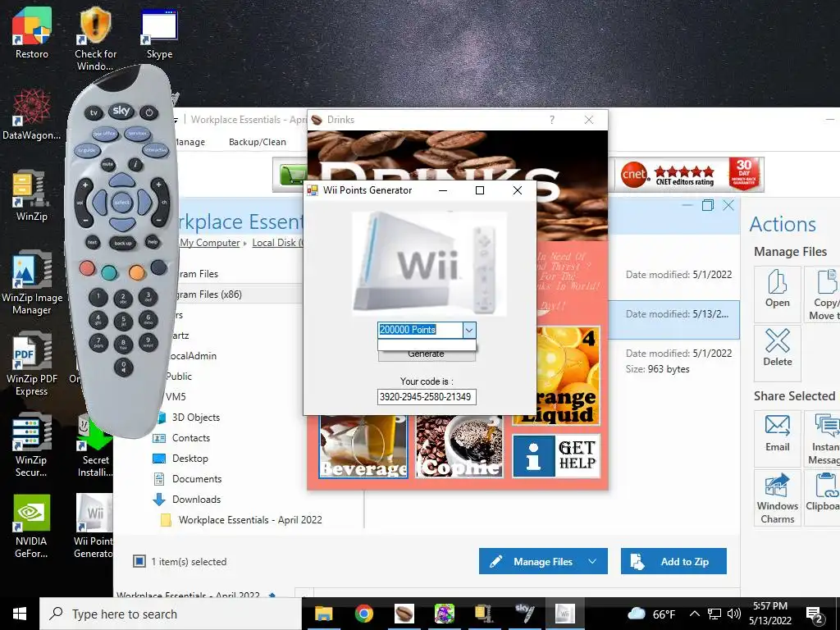This screenshot has width=840, height=630.
Task: Click the Generate button
Action: tap(427, 354)
